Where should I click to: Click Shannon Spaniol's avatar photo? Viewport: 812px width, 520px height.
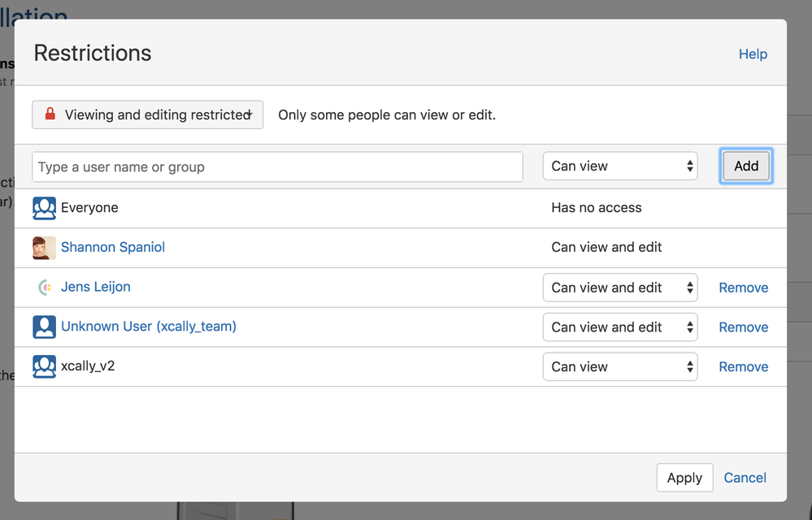(x=44, y=248)
